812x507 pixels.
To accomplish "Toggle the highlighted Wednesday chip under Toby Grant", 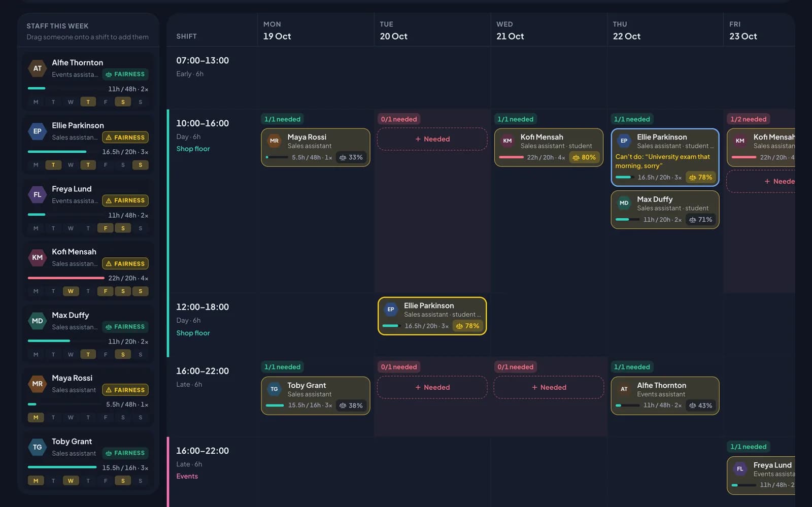I will click(71, 481).
